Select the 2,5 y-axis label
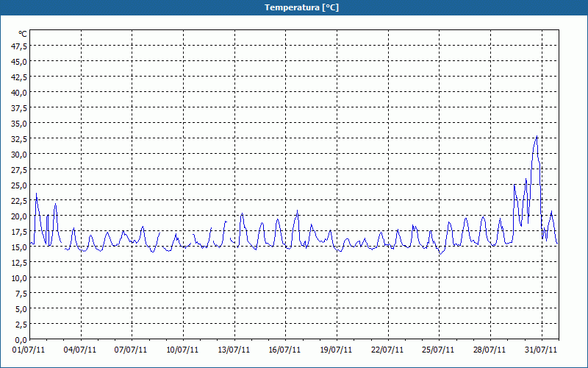Image resolution: width=588 pixels, height=368 pixels. pyautogui.click(x=21, y=325)
